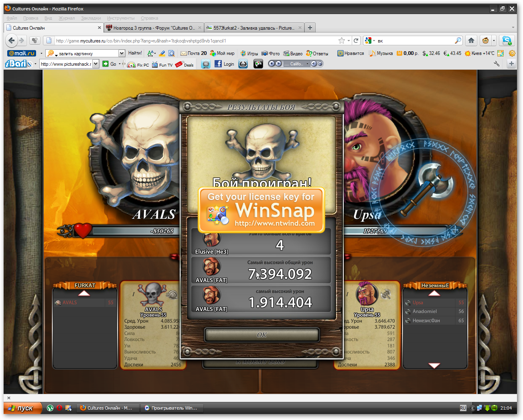Image resolution: width=523 pixels, height=420 pixels.
Task: Click the plus add toolbar button
Action: [x=511, y=64]
